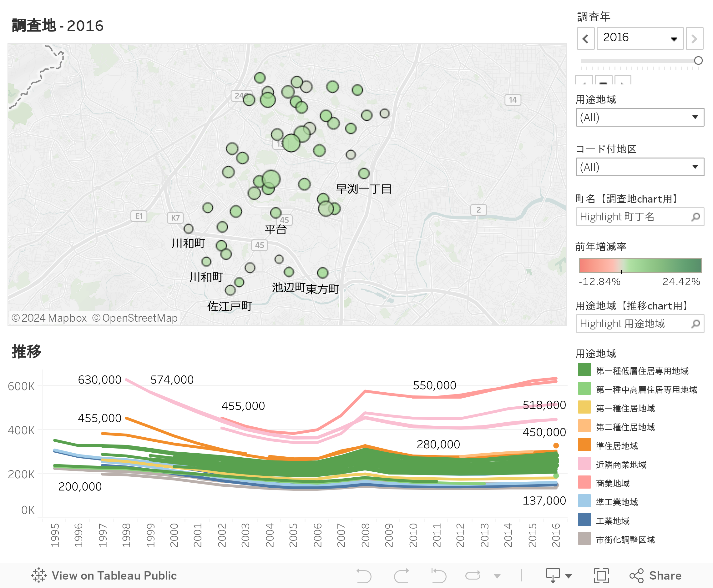Click the 平台 map label
713x588 pixels.
(x=276, y=229)
